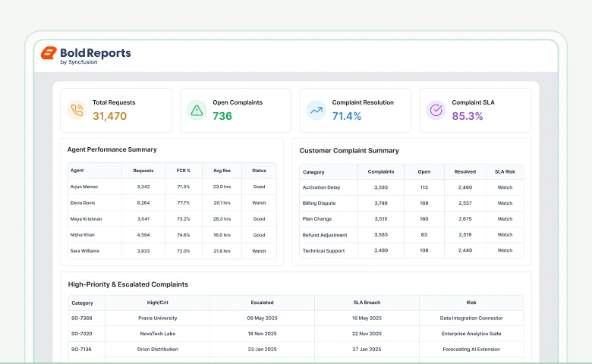The height and width of the screenshot is (364, 592).
Task: Select the Refund Adjustment category row
Action: click(411, 234)
